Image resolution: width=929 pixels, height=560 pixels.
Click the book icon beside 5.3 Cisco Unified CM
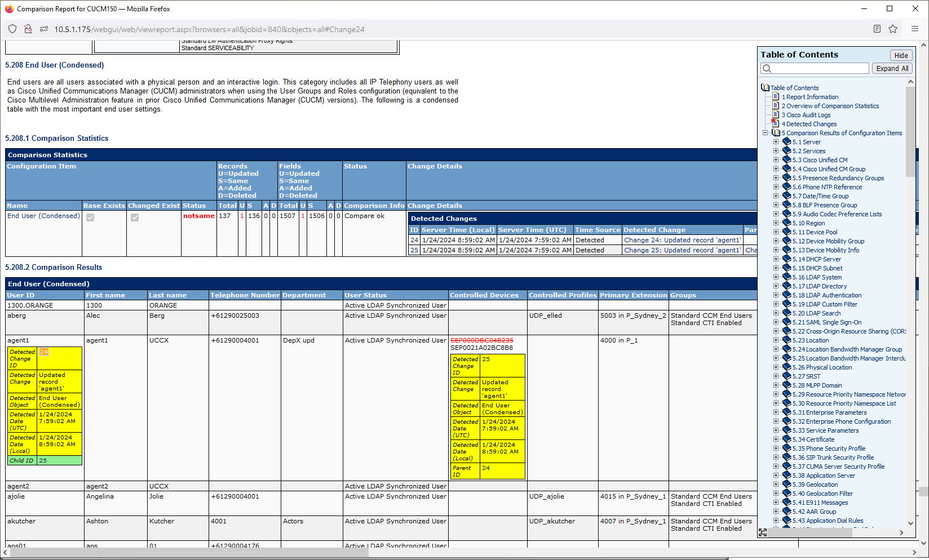(x=787, y=160)
